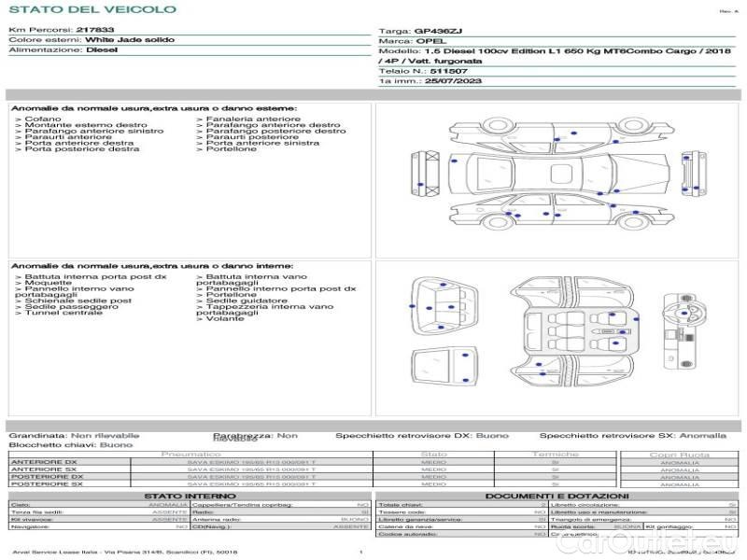Select the DOCUMENTI E DOTAZIONI section header
The image size is (747, 560).
(x=556, y=496)
